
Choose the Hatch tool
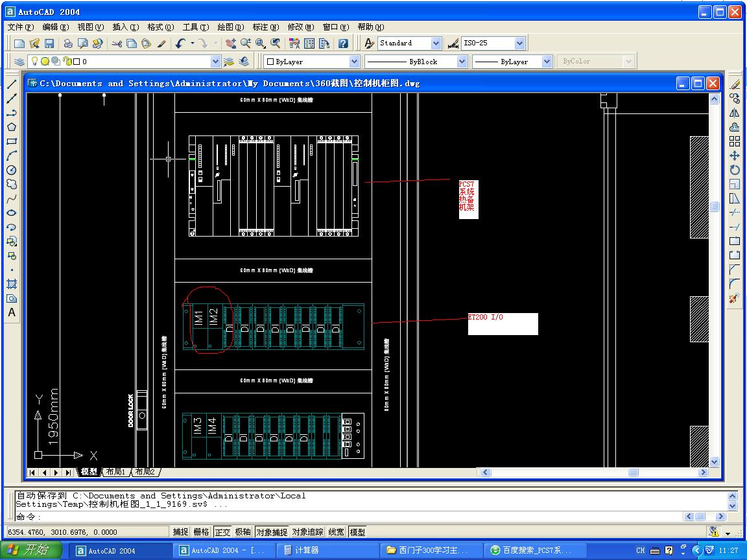click(12, 284)
